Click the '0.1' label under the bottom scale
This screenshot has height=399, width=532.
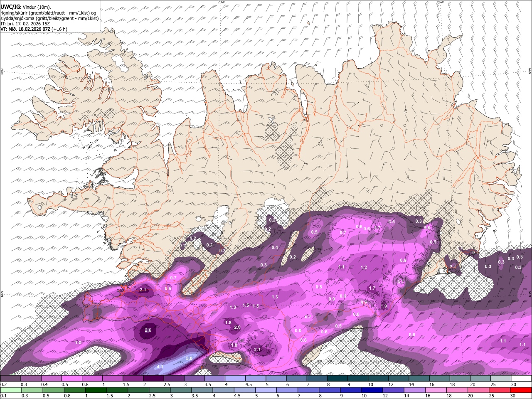tap(3, 396)
